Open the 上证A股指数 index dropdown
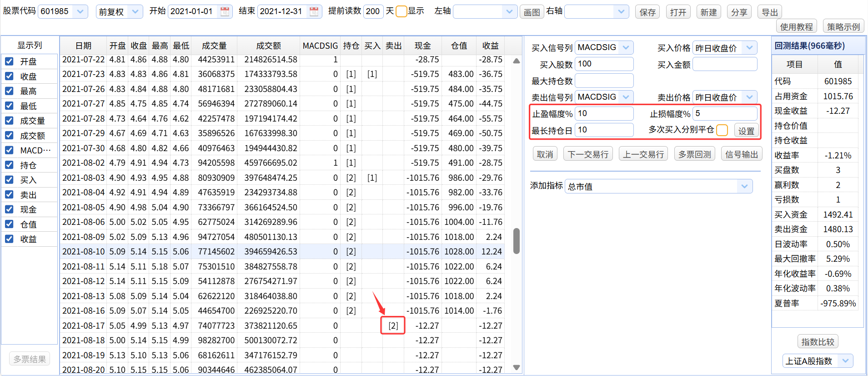This screenshot has width=868, height=376. [x=845, y=361]
